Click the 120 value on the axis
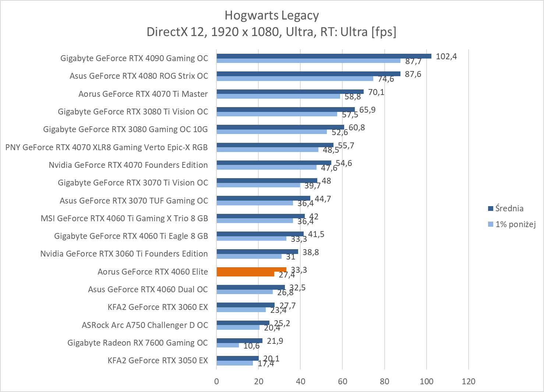Image resolution: width=544 pixels, height=392 pixels. [x=468, y=381]
